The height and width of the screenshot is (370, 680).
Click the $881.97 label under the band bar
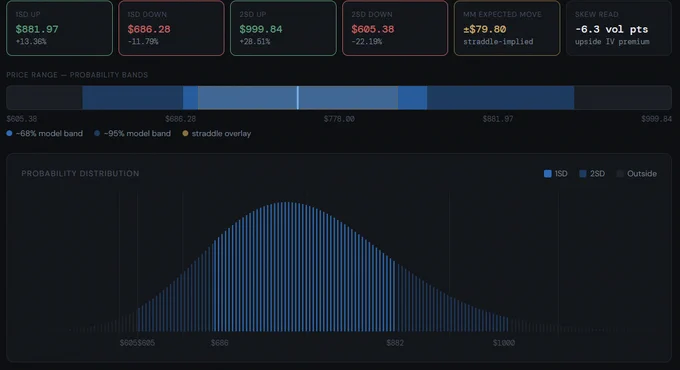[498, 119]
